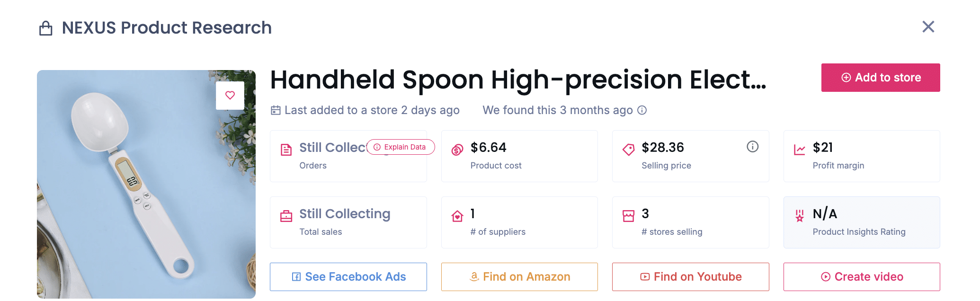The width and height of the screenshot is (980, 301).
Task: Open the info tooltip beside the $28.36 selling price
Action: [x=753, y=147]
